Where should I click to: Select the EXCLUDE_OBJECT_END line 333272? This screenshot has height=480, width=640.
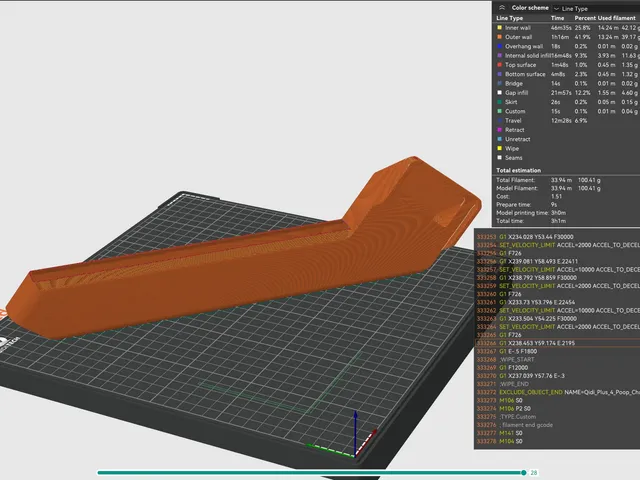coord(557,392)
